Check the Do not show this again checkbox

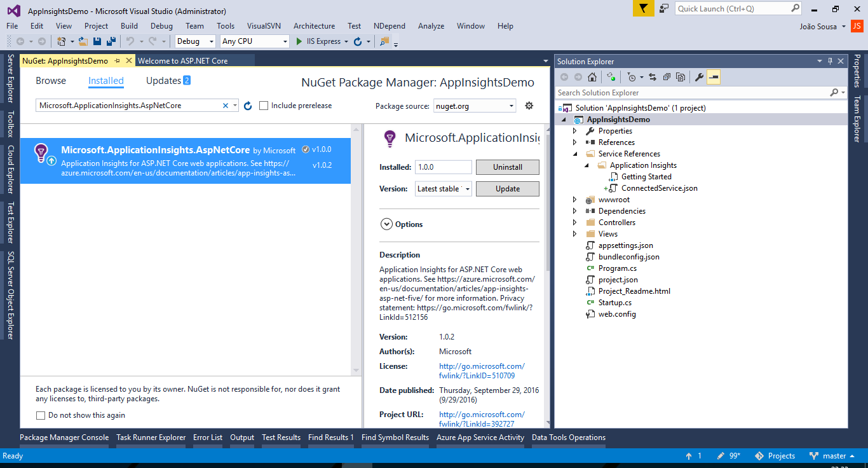click(x=41, y=415)
